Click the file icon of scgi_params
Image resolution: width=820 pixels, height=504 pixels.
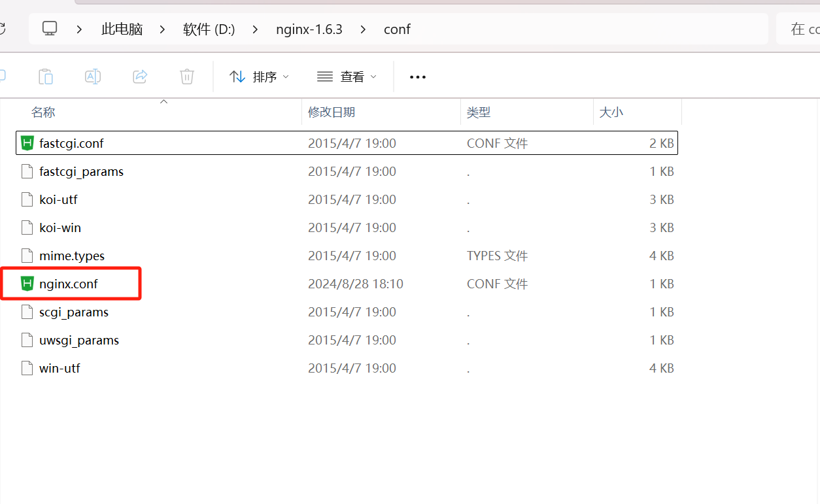27,312
